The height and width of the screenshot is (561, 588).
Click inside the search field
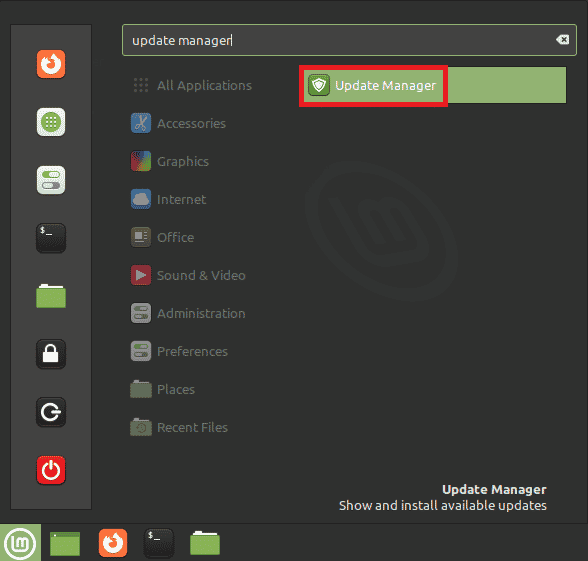pyautogui.click(x=349, y=40)
